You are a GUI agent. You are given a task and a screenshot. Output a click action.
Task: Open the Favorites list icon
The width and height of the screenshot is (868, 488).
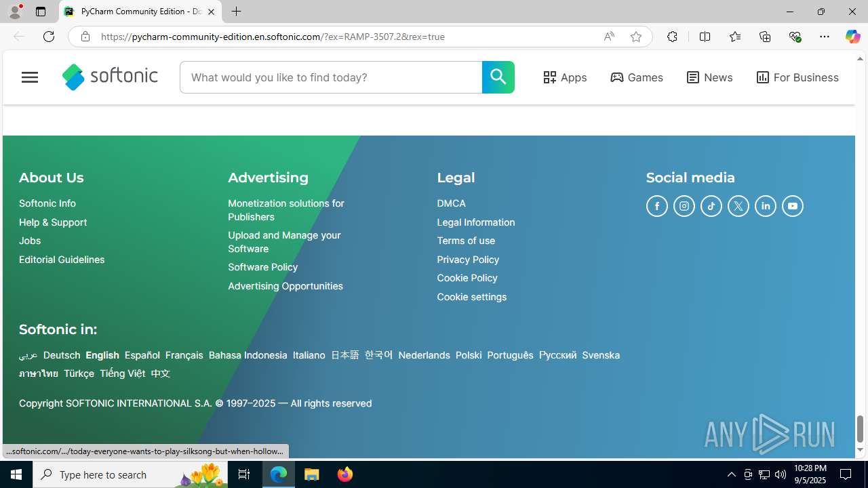[735, 37]
